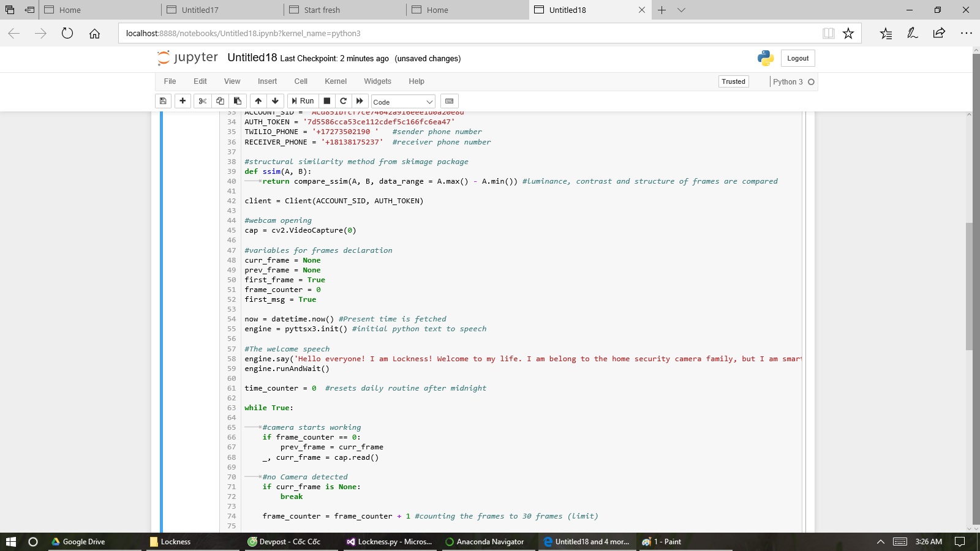Refresh the page
This screenshot has height=551, width=980.
click(67, 33)
